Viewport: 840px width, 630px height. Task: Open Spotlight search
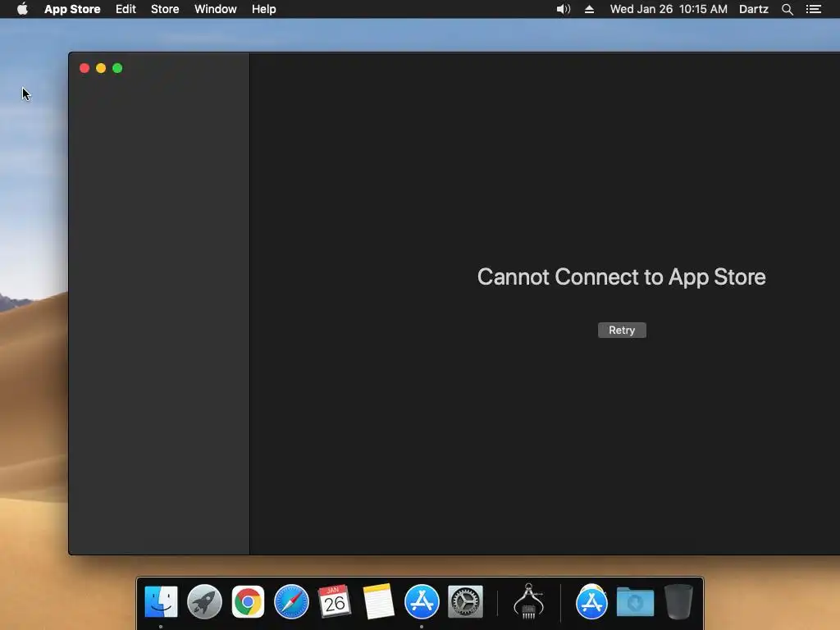click(x=787, y=9)
